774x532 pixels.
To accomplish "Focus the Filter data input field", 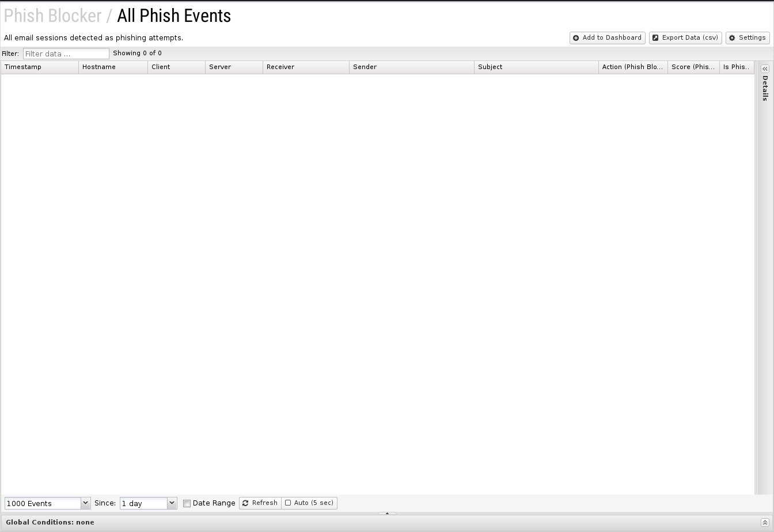I will coord(66,54).
